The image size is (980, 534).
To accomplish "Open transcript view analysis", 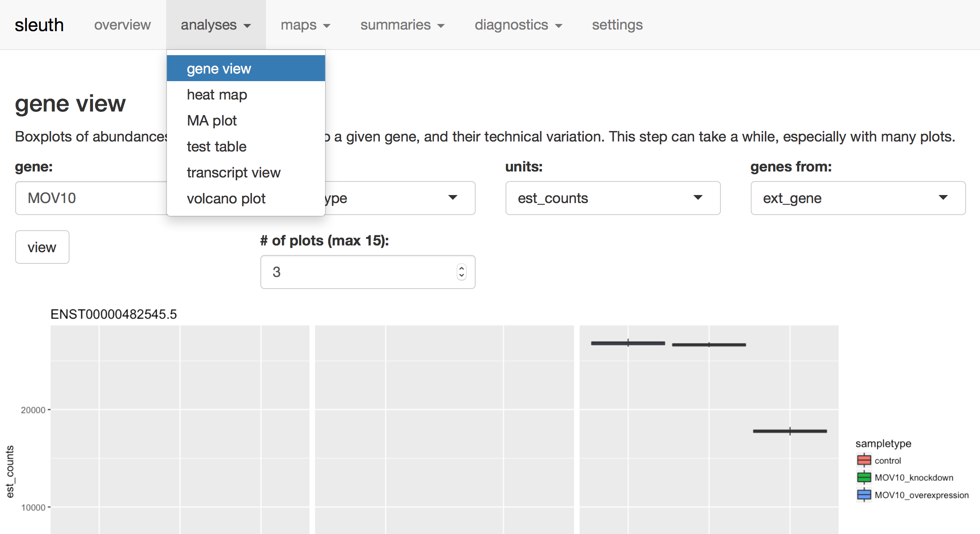I will 233,173.
